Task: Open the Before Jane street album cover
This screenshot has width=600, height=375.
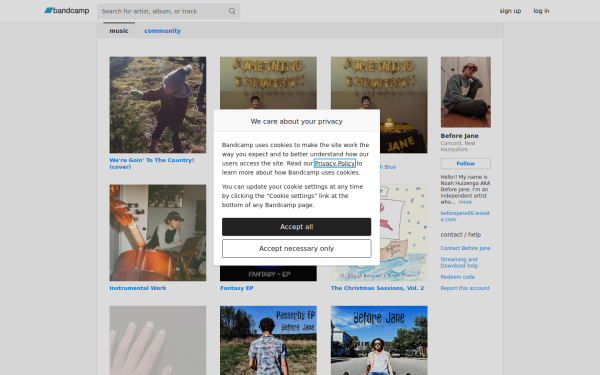Action: (379, 340)
